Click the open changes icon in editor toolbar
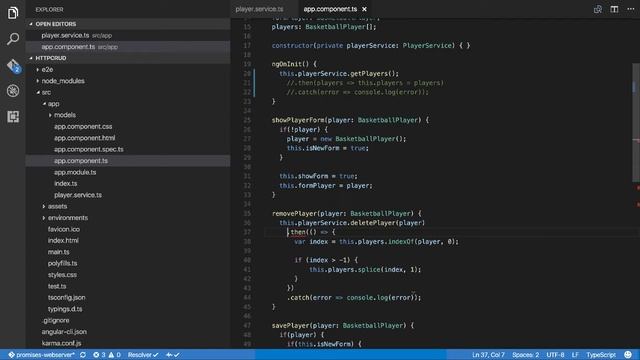640x360 pixels. coord(598,9)
